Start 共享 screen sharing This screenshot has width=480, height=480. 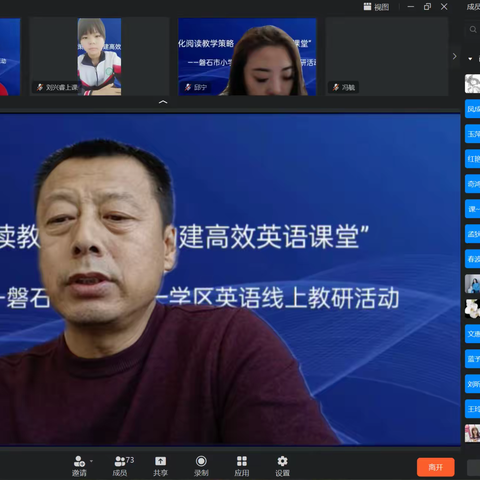160,466
